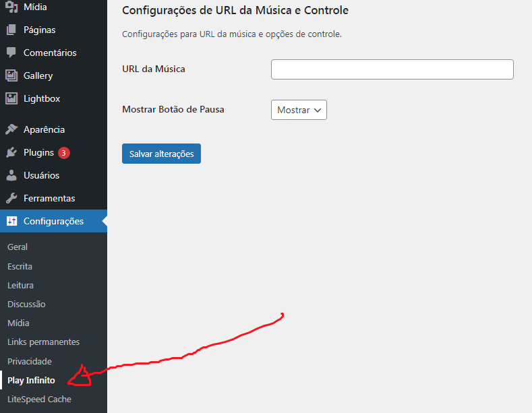
Task: Click the URL da Música label
Action: (154, 69)
